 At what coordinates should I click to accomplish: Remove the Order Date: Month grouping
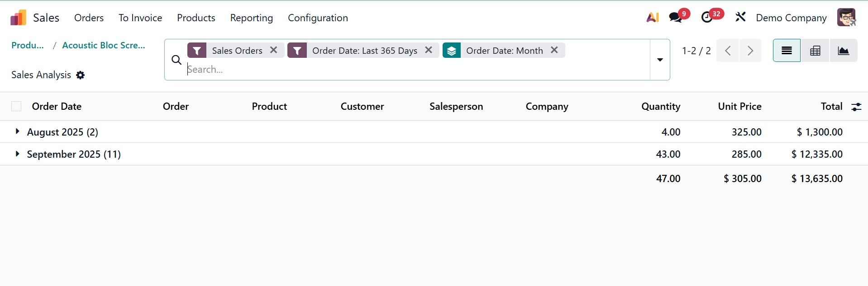pyautogui.click(x=554, y=50)
